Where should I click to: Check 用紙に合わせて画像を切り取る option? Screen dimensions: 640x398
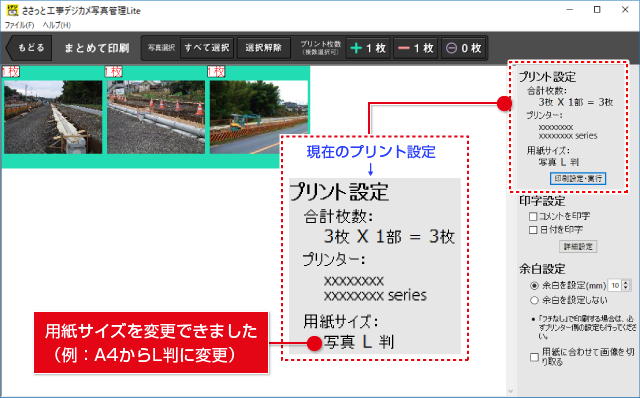pyautogui.click(x=534, y=357)
